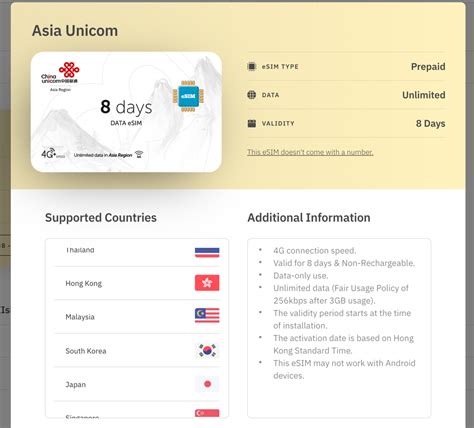
Task: Click the Singapore flag icon
Action: 207,413
